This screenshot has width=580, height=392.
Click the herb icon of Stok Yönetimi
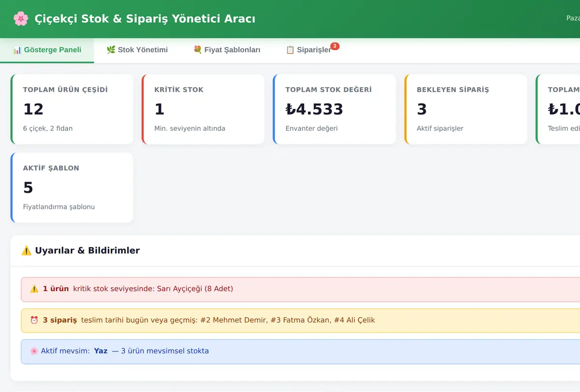[x=111, y=50]
